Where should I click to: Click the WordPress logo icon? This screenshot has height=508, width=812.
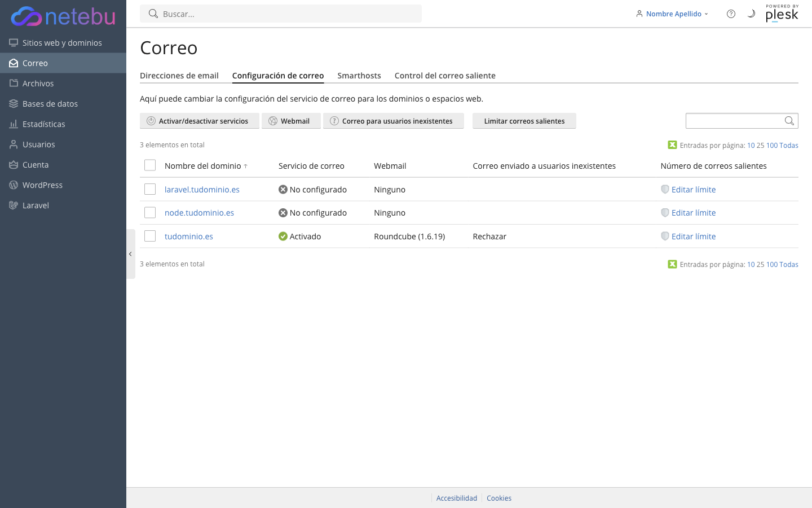click(14, 185)
